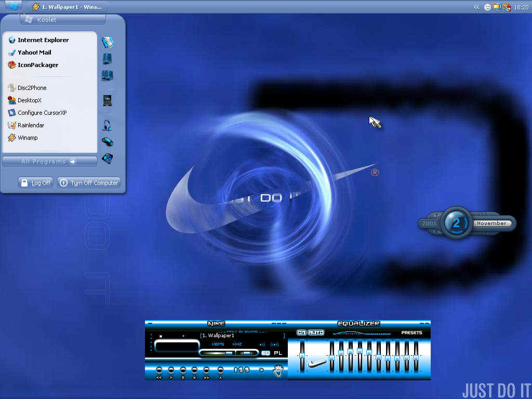532x399 pixels.
Task: Click the Winamp taskbar button Wallpaper1
Action: coord(69,7)
